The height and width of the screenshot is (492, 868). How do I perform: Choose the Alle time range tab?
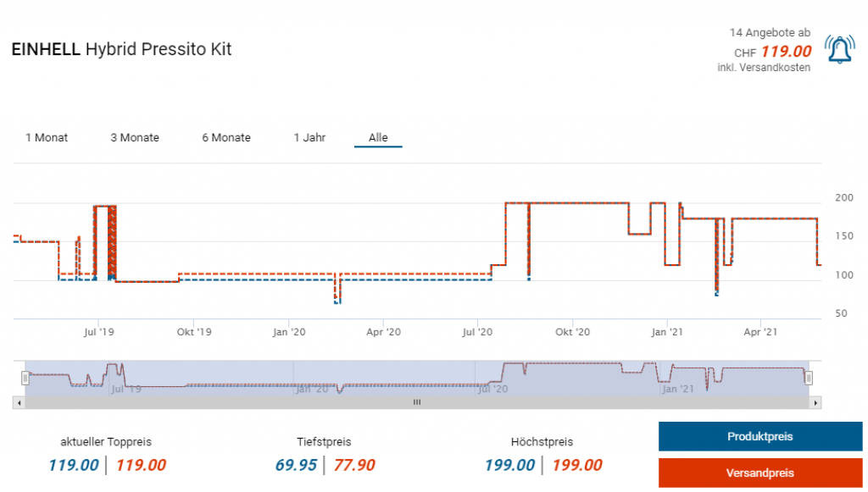pyautogui.click(x=378, y=137)
